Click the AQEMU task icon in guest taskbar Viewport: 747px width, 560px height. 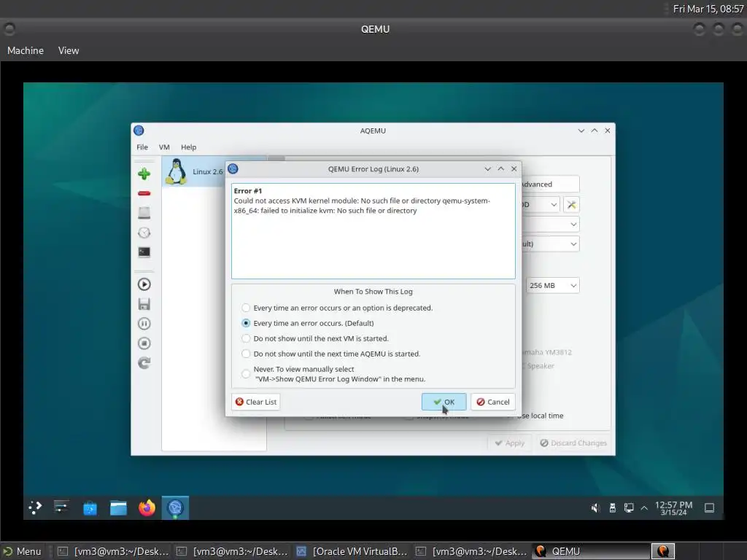(175, 507)
